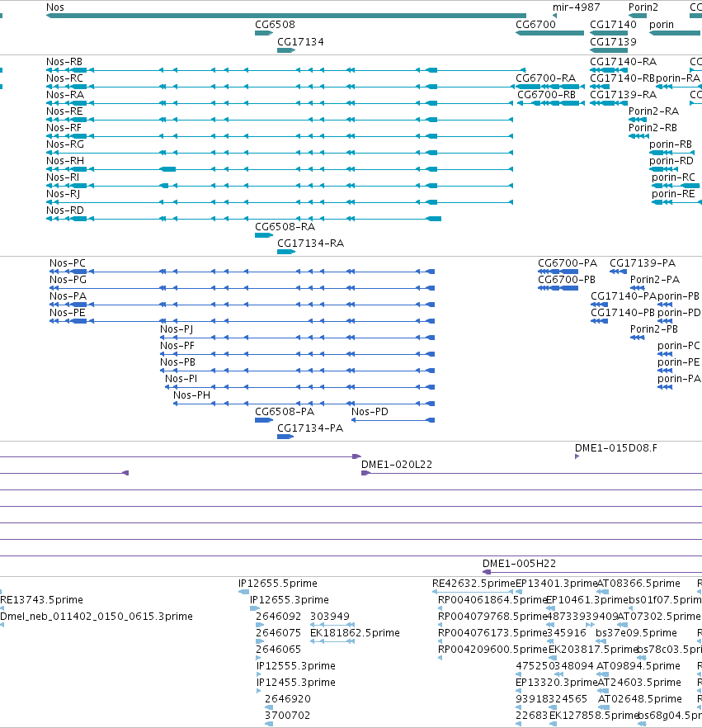
Task: Click the Nos-PD protein label
Action: [370, 412]
